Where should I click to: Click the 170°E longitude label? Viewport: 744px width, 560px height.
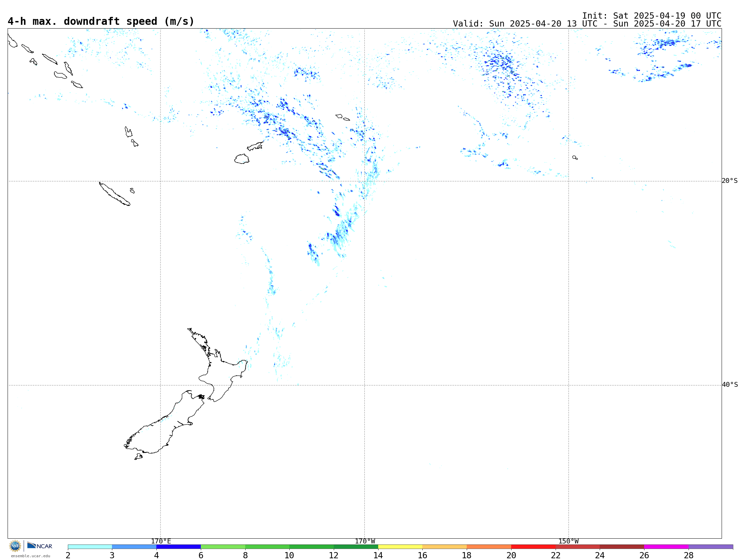161,541
